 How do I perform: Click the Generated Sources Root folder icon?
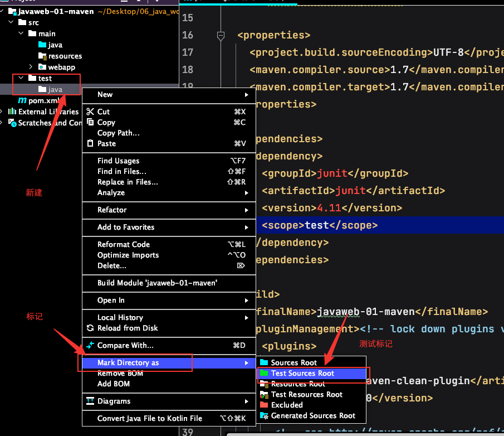[x=264, y=415]
